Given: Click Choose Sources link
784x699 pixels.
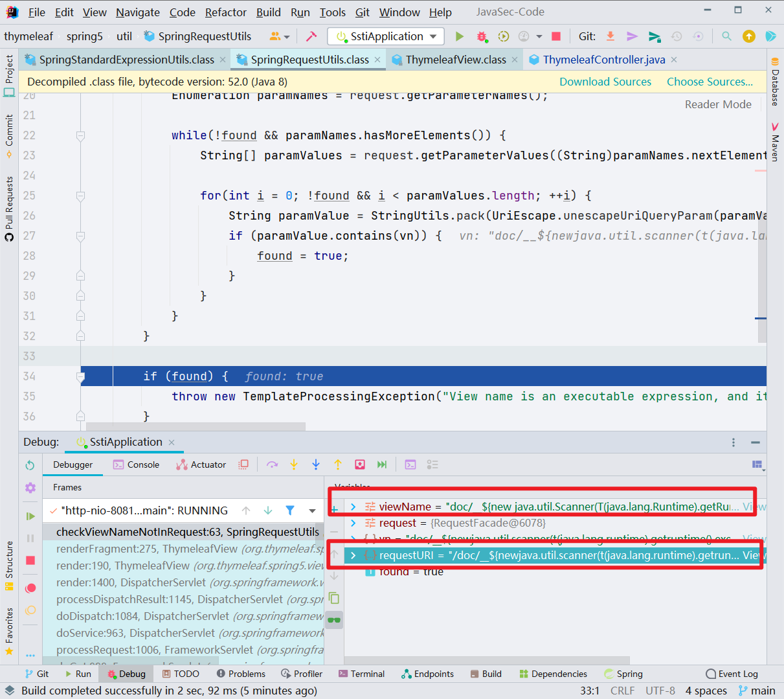Looking at the screenshot, I should 710,82.
